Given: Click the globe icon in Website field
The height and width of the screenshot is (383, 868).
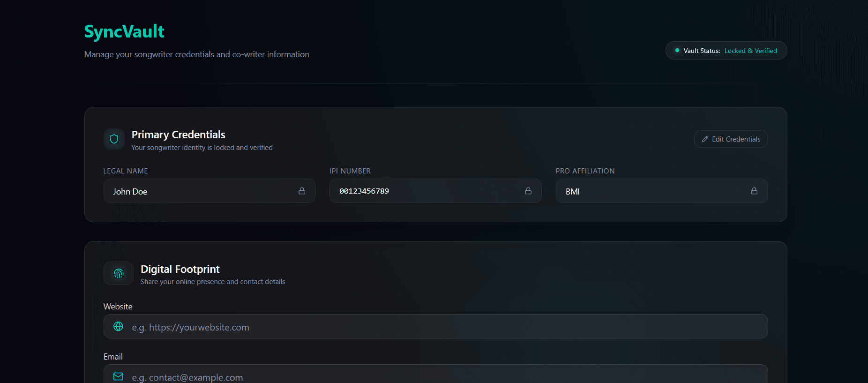Looking at the screenshot, I should [x=119, y=326].
